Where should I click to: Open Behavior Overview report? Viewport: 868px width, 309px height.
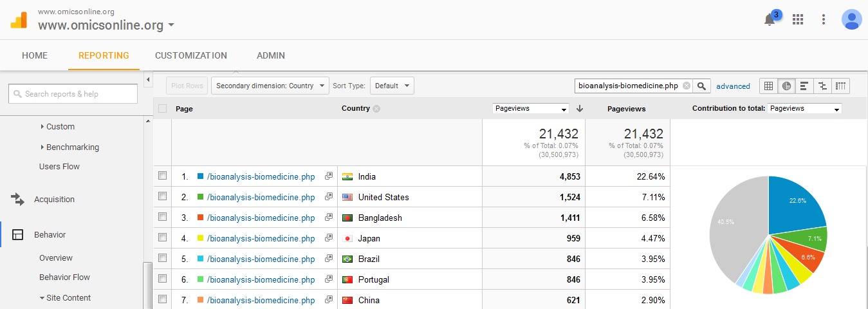(56, 258)
